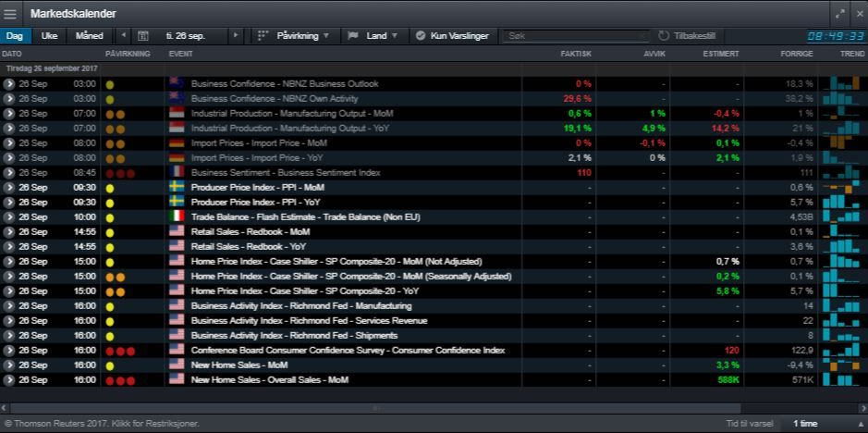Click scroll left arrow at bottom
This screenshot has width=868, height=433.
(x=4, y=408)
